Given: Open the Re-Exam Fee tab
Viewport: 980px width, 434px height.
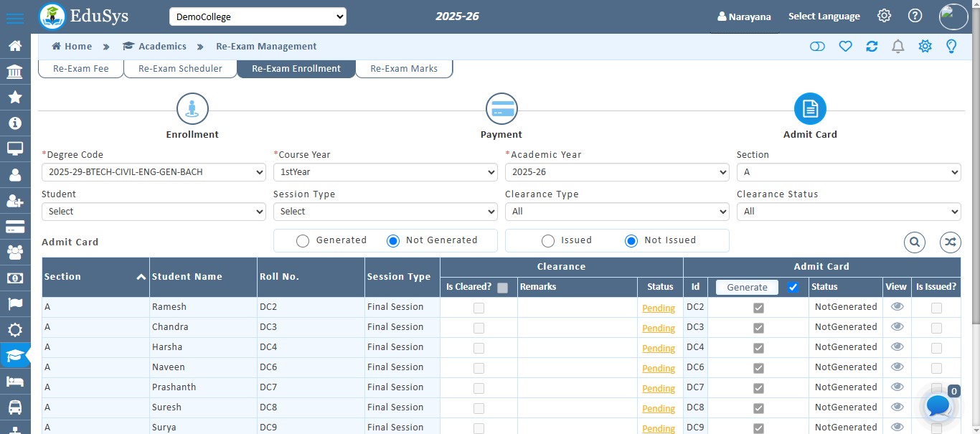Looking at the screenshot, I should (x=80, y=69).
